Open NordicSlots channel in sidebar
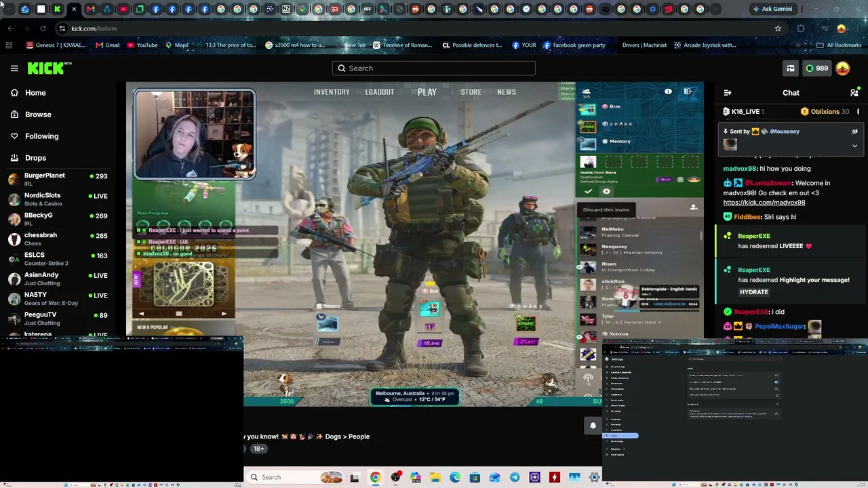The height and width of the screenshot is (488, 868). pyautogui.click(x=58, y=199)
